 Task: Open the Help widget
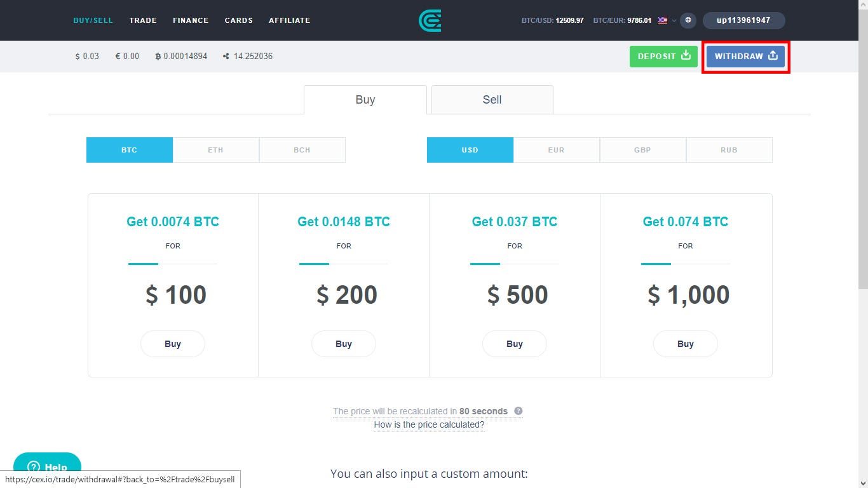[47, 467]
